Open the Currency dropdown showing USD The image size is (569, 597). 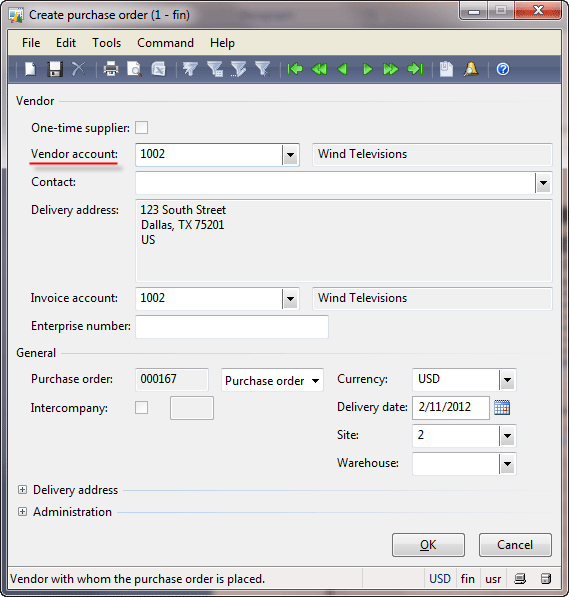click(x=507, y=380)
